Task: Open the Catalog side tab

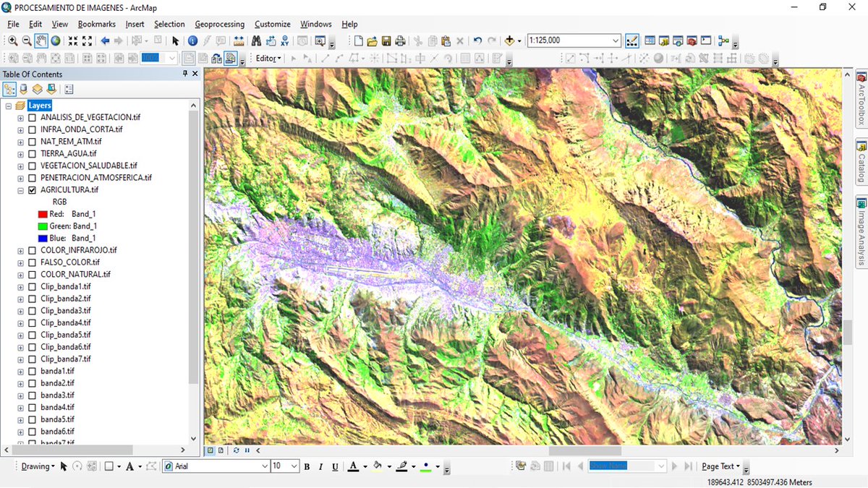Action: (x=861, y=162)
